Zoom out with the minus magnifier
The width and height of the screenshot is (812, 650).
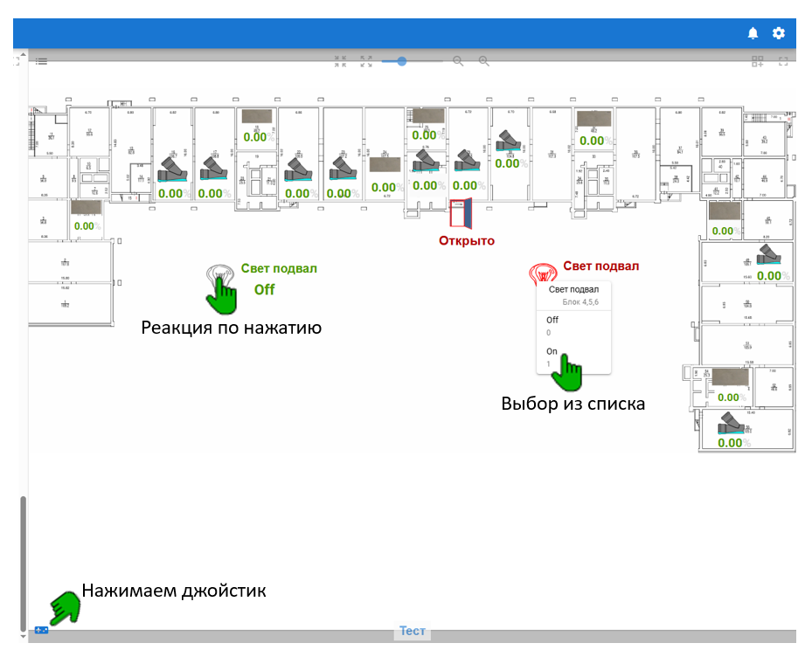pyautogui.click(x=458, y=61)
